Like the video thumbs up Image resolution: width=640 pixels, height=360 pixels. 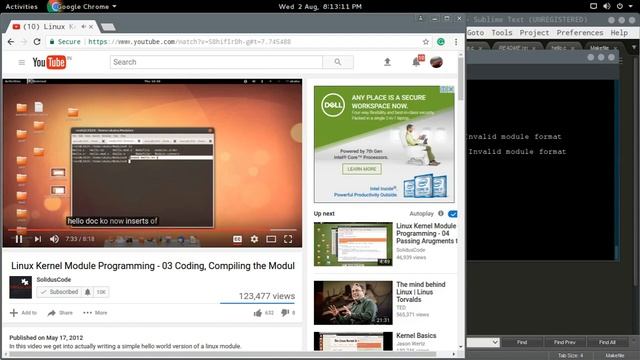[x=258, y=313]
